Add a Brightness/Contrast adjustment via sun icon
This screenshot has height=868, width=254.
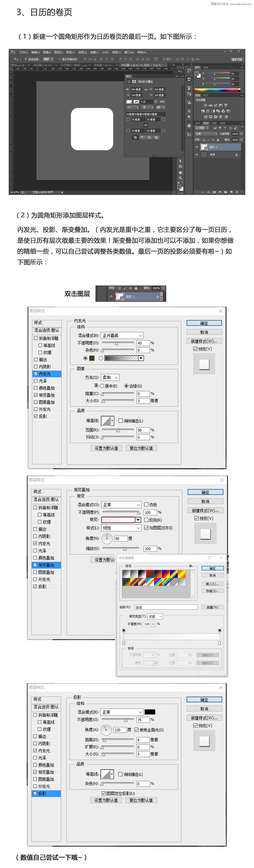205,105
